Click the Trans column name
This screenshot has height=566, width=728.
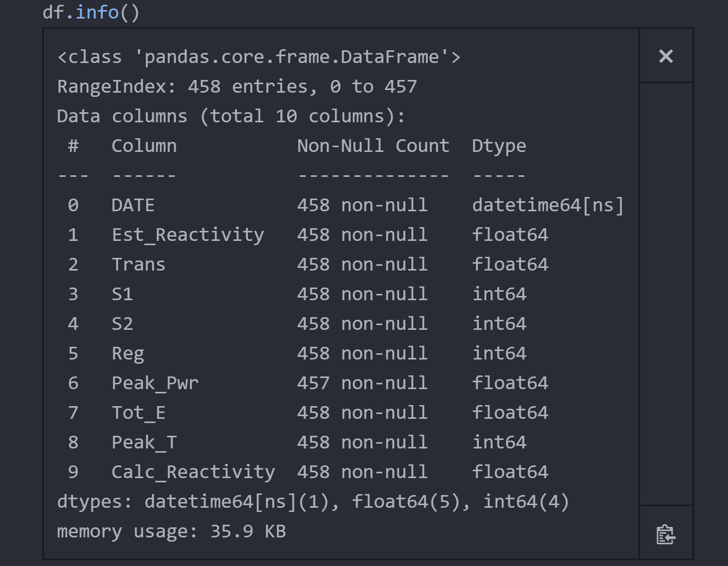pos(138,265)
